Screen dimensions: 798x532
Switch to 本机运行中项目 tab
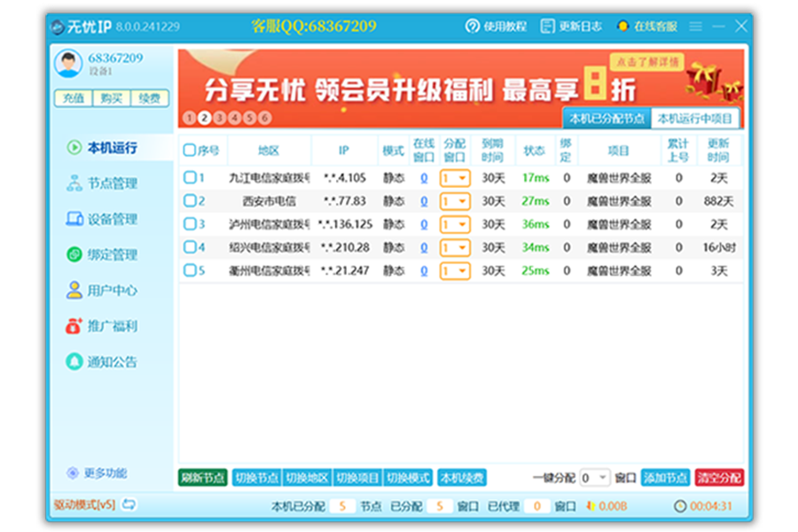(695, 119)
